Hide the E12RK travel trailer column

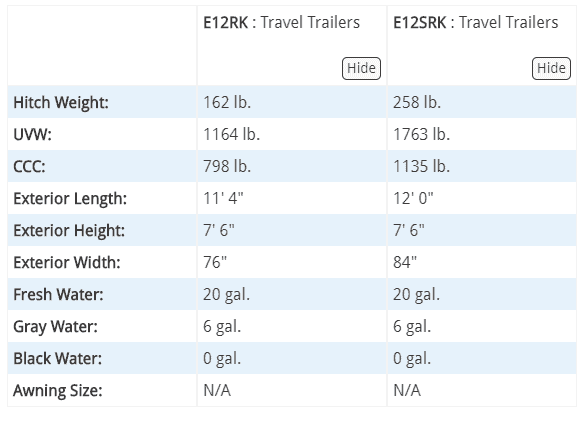point(361,68)
